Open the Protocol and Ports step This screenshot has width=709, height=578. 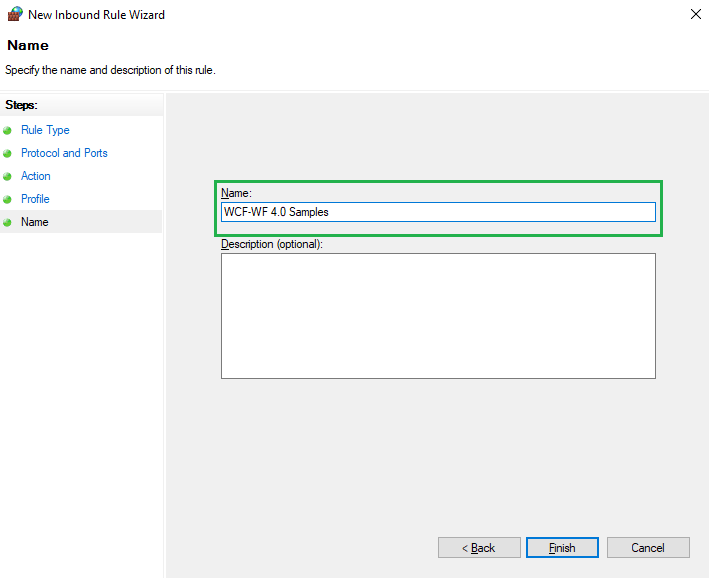(64, 153)
